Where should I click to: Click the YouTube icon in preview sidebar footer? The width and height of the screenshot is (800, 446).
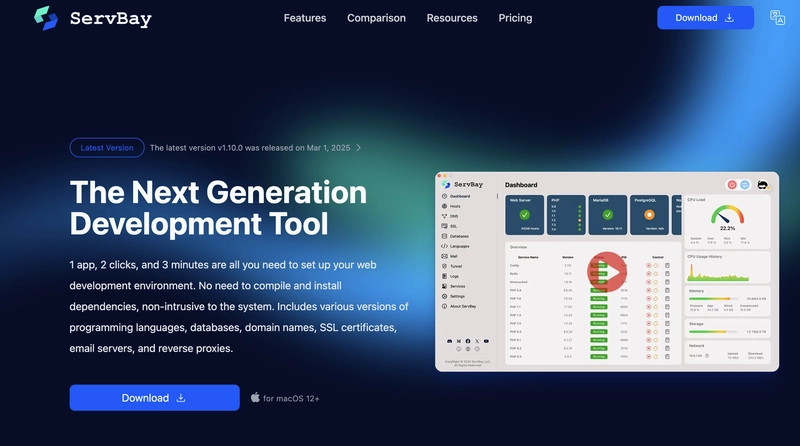(x=486, y=341)
